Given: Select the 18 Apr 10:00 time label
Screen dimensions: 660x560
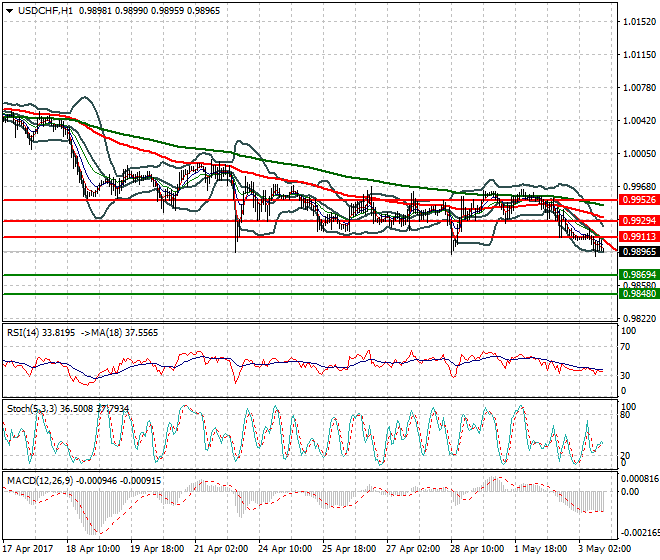Looking at the screenshot, I should point(93,549).
